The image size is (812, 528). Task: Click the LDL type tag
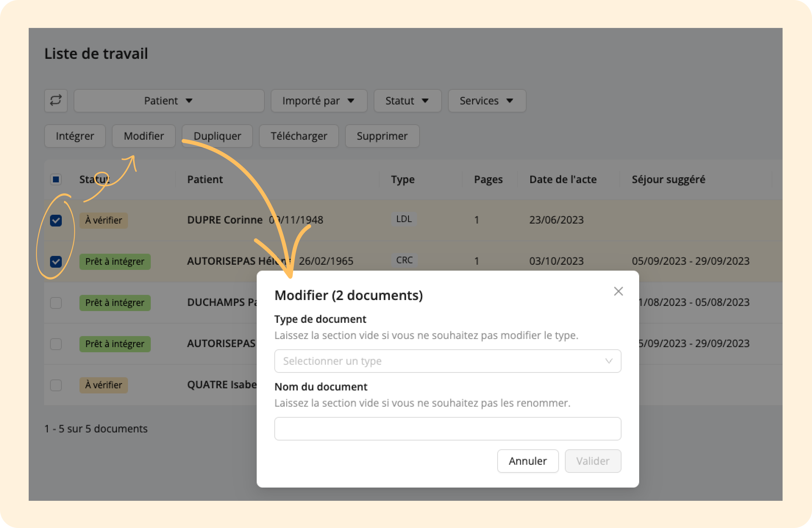coord(404,219)
